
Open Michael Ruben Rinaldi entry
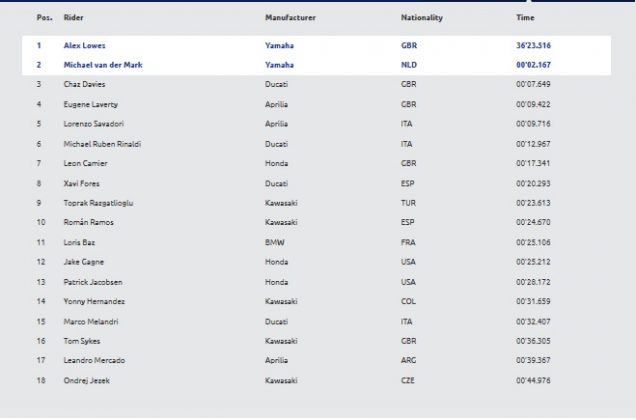tap(102, 143)
